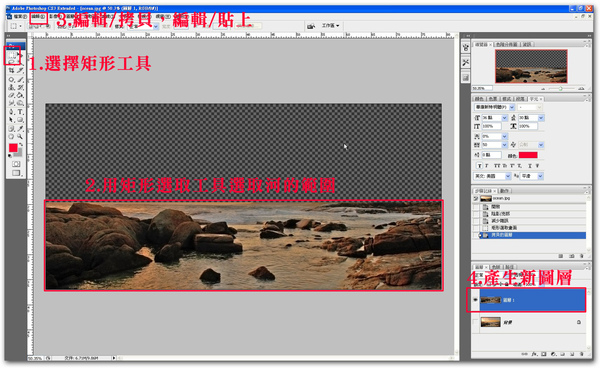Select the Path Selection arrow tool
600x368 pixels.
[x=11, y=120]
